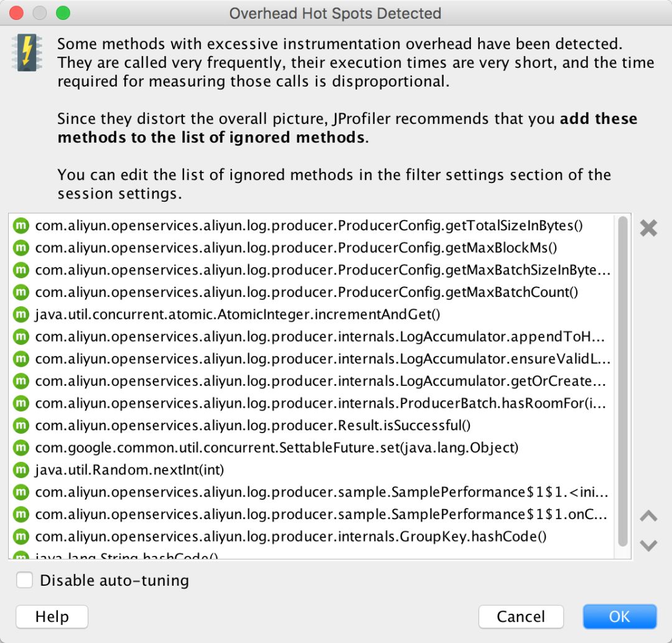Enable the Disable auto-tuning checkbox

click(25, 580)
